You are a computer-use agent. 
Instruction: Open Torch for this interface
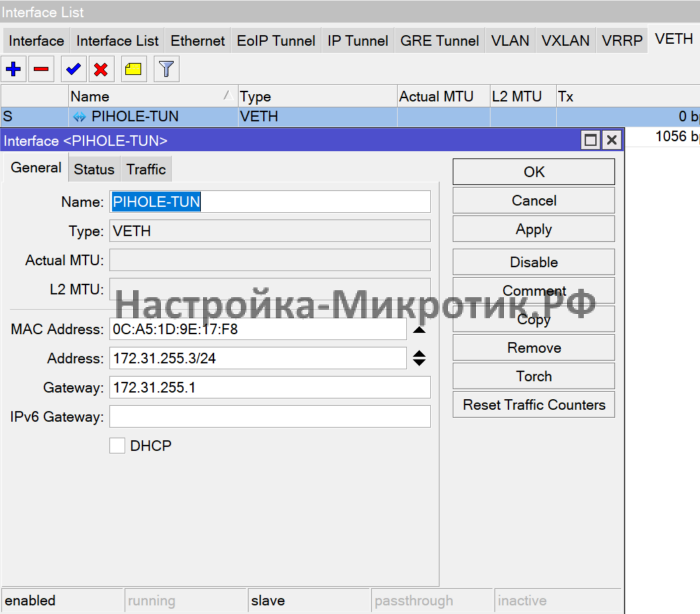click(533, 376)
